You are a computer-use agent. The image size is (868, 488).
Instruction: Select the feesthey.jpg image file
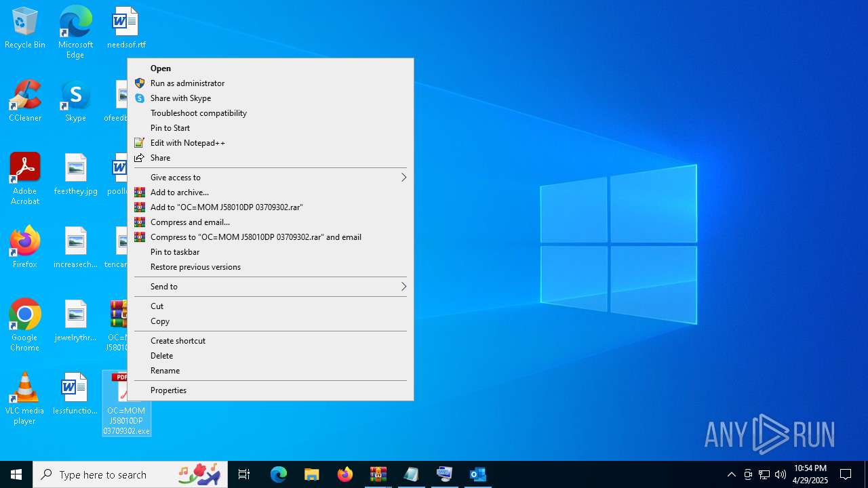[x=75, y=175]
